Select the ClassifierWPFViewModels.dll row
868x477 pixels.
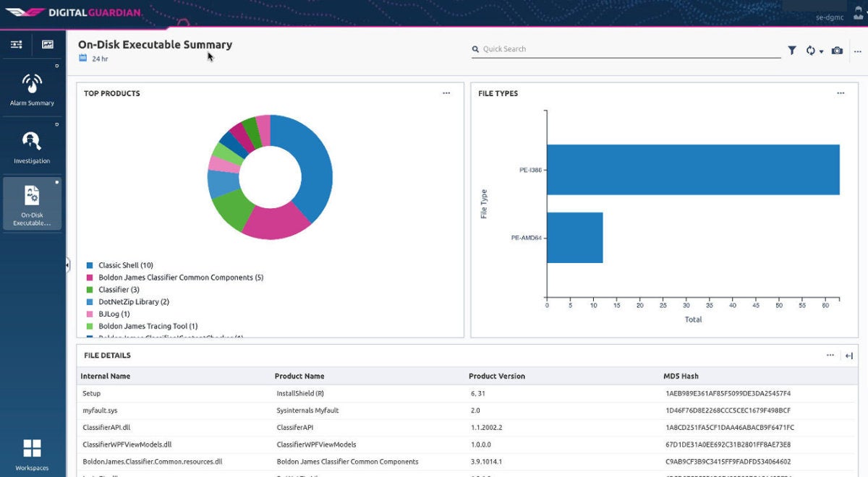click(466, 444)
